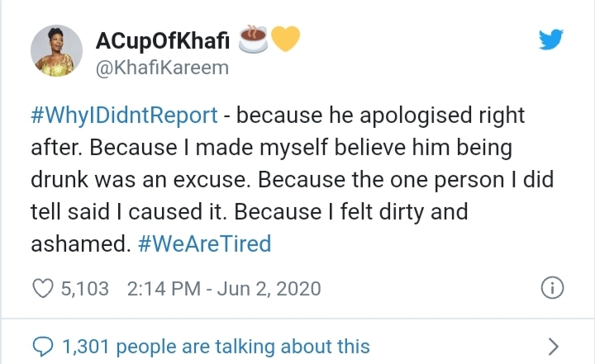
Task: Open the ACupOfKhafi profile avatar
Action: click(56, 51)
